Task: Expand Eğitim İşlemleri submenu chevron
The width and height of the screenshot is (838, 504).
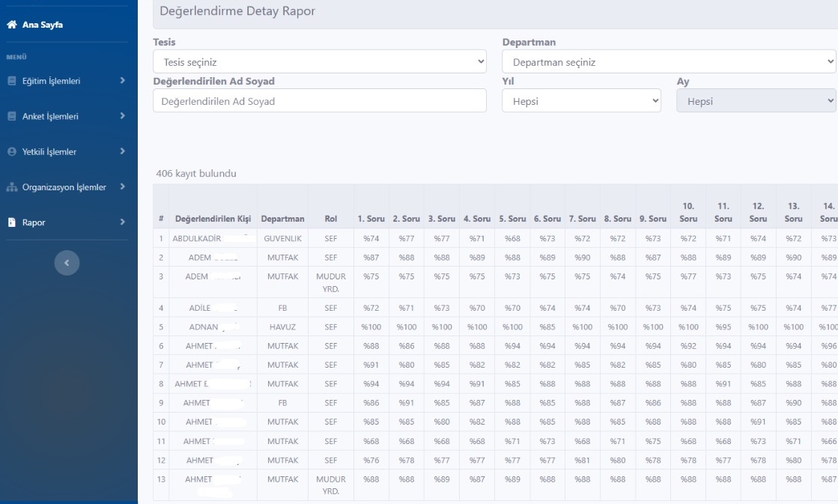Action: coord(122,80)
